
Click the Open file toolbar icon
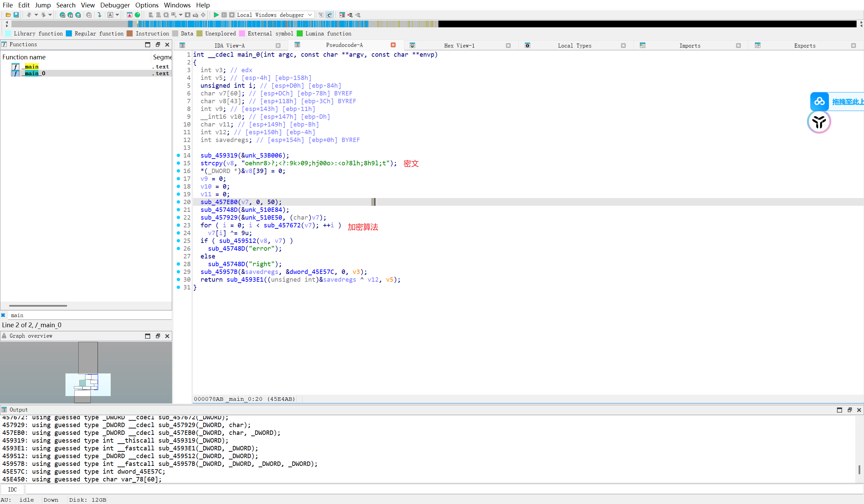(8, 15)
